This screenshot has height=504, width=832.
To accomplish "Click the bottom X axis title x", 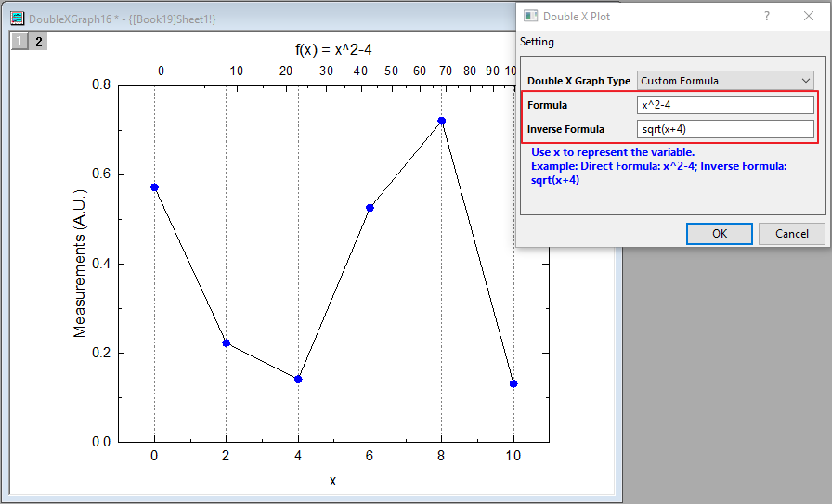I will 332,481.
